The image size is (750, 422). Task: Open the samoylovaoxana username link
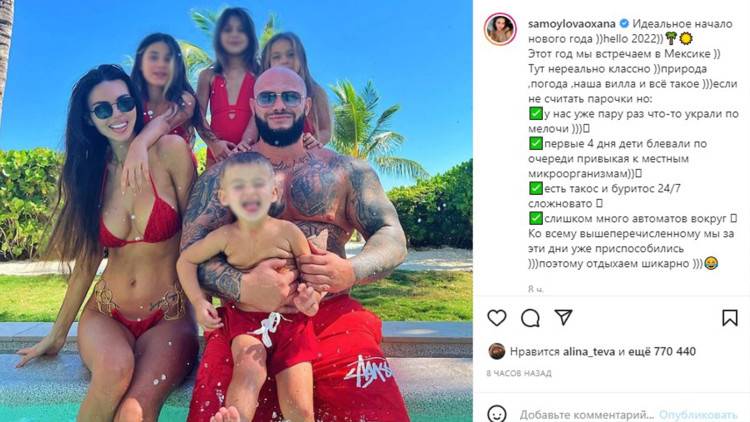[572, 23]
